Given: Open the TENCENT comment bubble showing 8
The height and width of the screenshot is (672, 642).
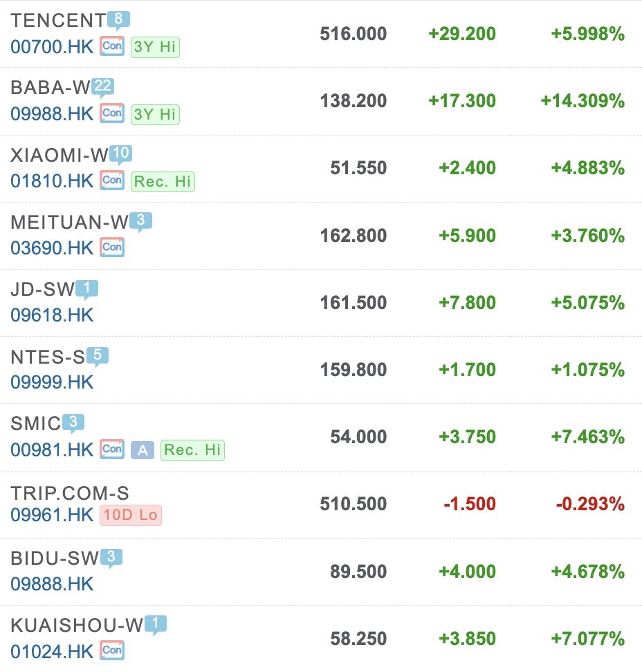Looking at the screenshot, I should coord(118,20).
